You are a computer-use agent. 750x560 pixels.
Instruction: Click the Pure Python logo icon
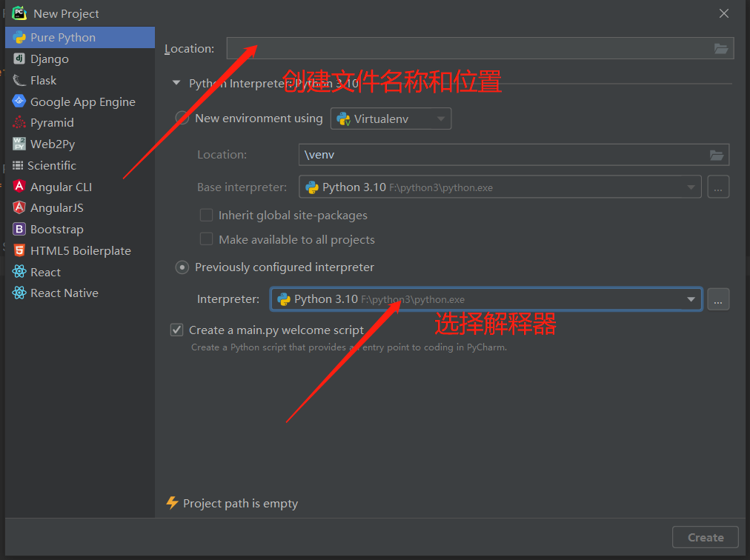[x=19, y=37]
